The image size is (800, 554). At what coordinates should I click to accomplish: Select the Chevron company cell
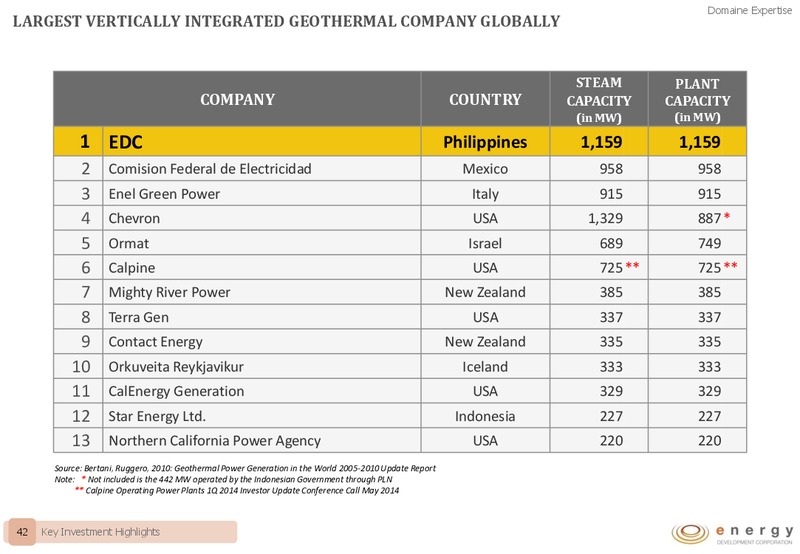click(x=262, y=218)
